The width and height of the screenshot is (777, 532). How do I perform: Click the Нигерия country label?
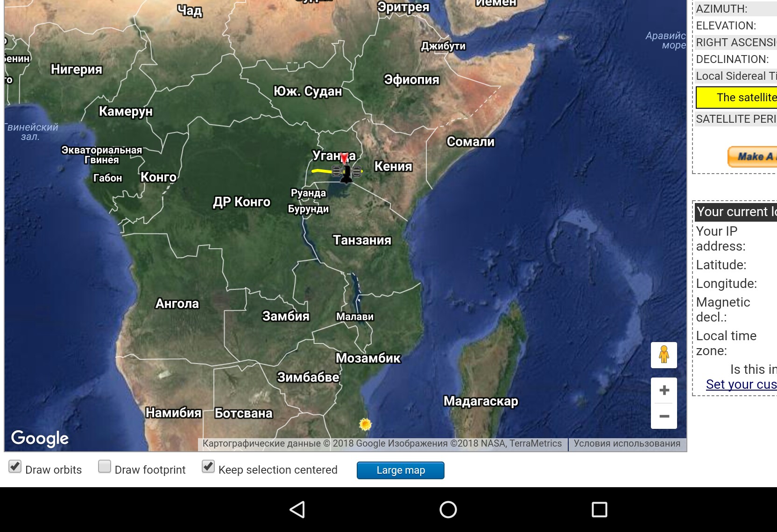pyautogui.click(x=77, y=70)
